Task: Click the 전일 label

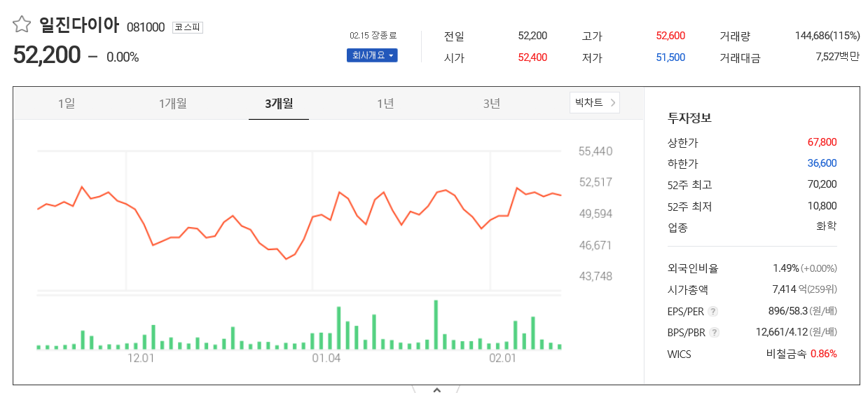Action: point(454,36)
